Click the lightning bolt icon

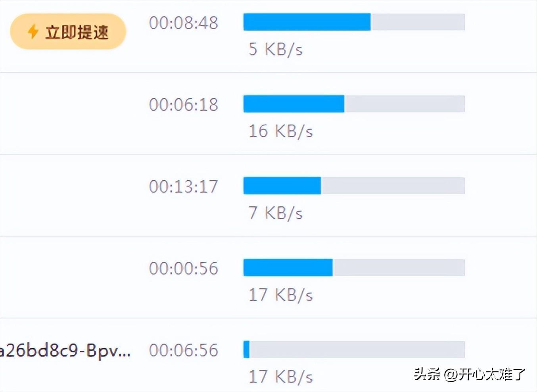click(33, 31)
